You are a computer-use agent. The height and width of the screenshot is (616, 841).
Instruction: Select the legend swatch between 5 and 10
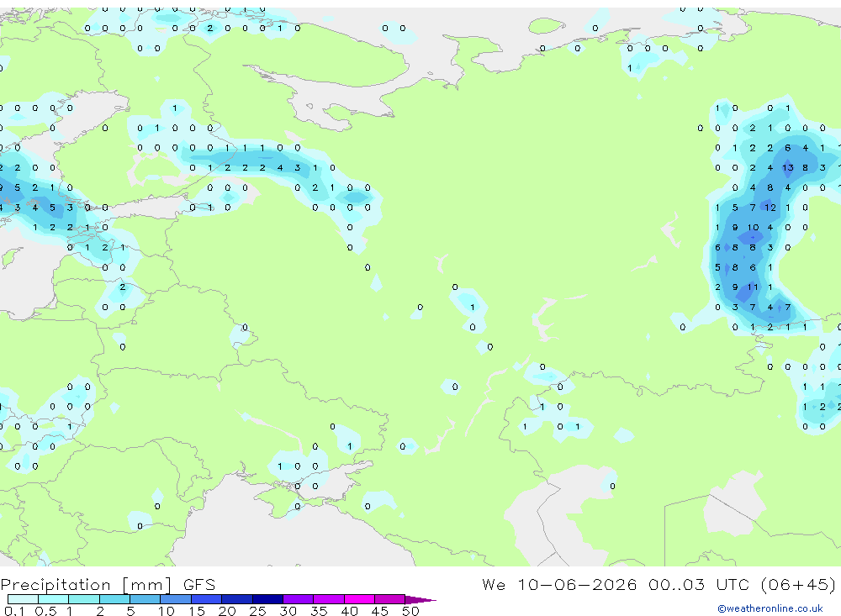coord(145,599)
